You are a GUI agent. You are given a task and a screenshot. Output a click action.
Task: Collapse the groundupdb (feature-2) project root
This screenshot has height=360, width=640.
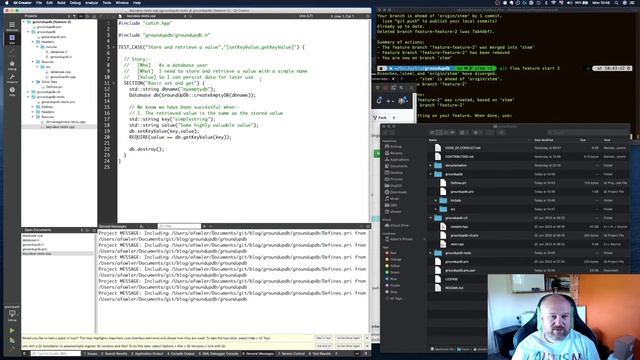click(24, 22)
